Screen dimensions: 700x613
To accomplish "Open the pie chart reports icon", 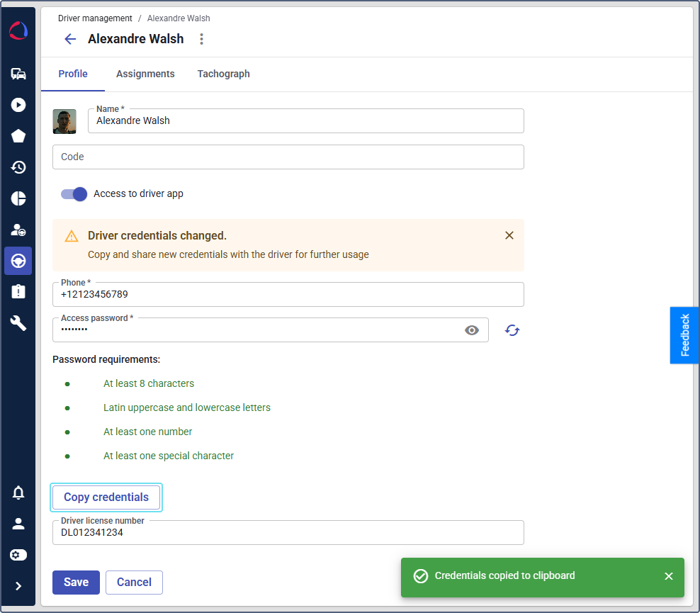I will coord(18,198).
